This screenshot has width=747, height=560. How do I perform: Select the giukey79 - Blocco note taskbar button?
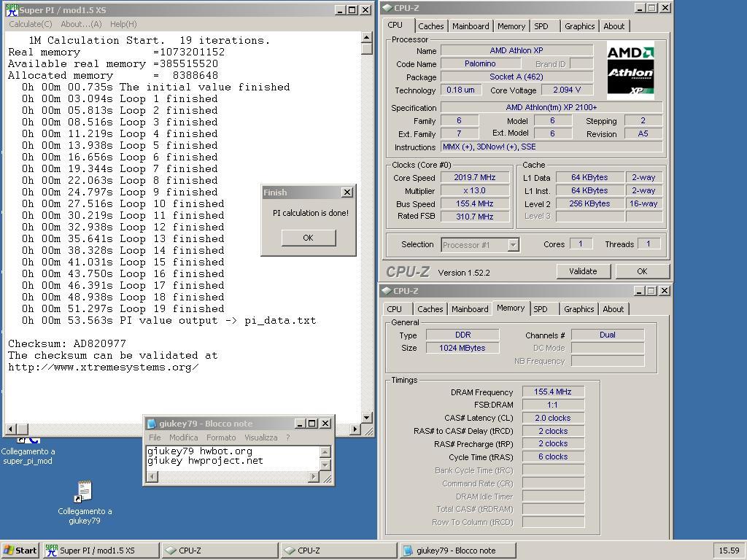[x=458, y=551]
